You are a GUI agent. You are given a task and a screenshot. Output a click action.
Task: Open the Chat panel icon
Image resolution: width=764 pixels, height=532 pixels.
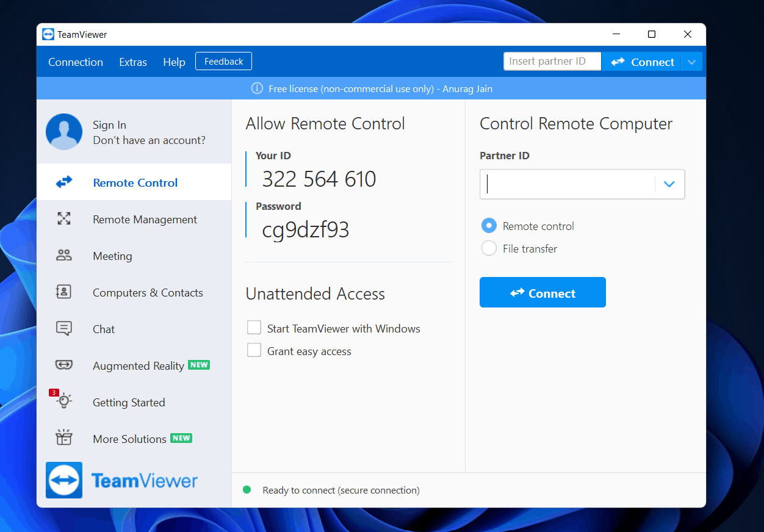pyautogui.click(x=64, y=328)
